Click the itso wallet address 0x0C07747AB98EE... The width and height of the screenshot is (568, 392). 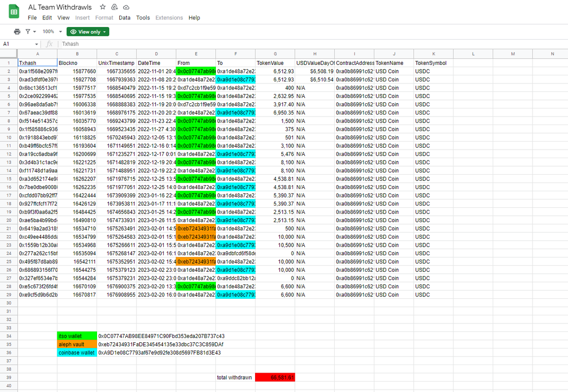tap(161, 336)
